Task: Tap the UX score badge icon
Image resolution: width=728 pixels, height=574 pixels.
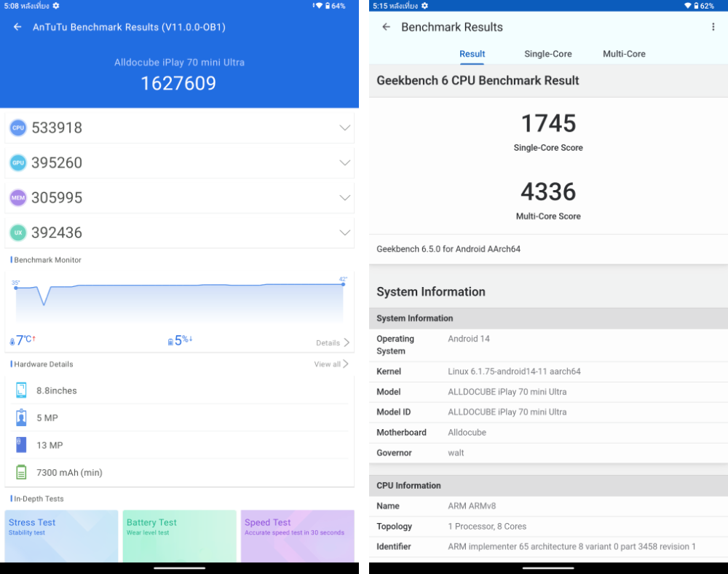Action: click(x=17, y=232)
